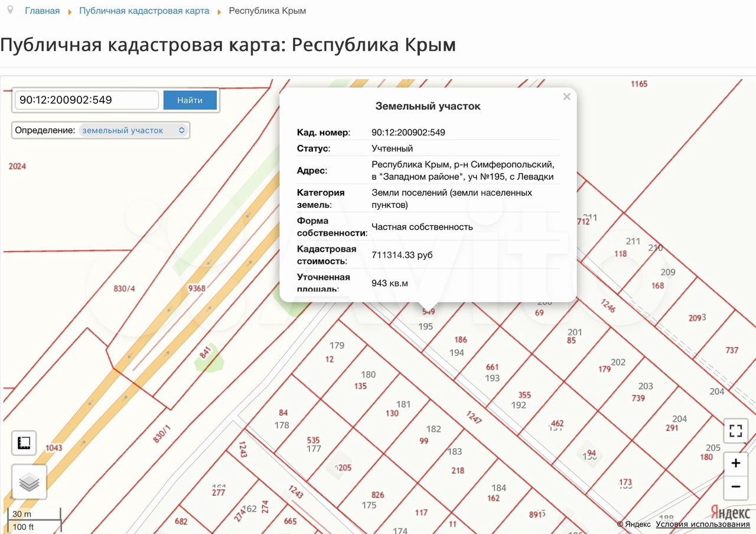The height and width of the screenshot is (534, 756).
Task: Click parcel 118 on the map
Action: coord(620,254)
